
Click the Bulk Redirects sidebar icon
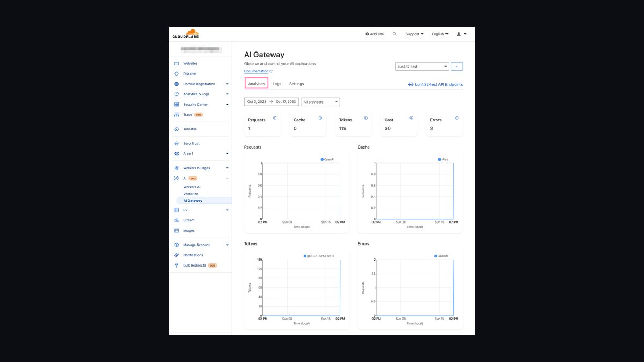click(177, 265)
